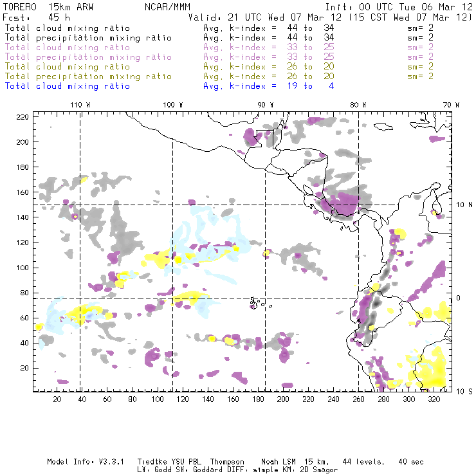Click the top black "sm= 2" value
Viewport: 476px width, 476px height.
pos(421,28)
